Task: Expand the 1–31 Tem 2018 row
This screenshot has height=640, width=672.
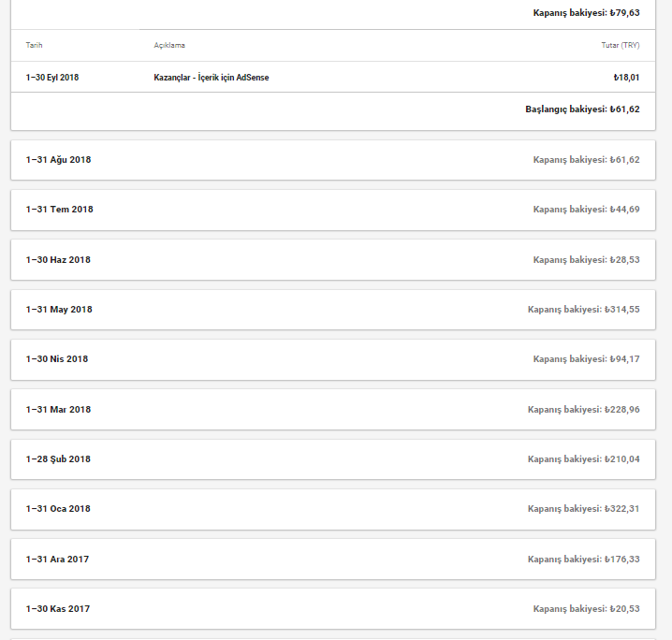Action: pos(333,210)
